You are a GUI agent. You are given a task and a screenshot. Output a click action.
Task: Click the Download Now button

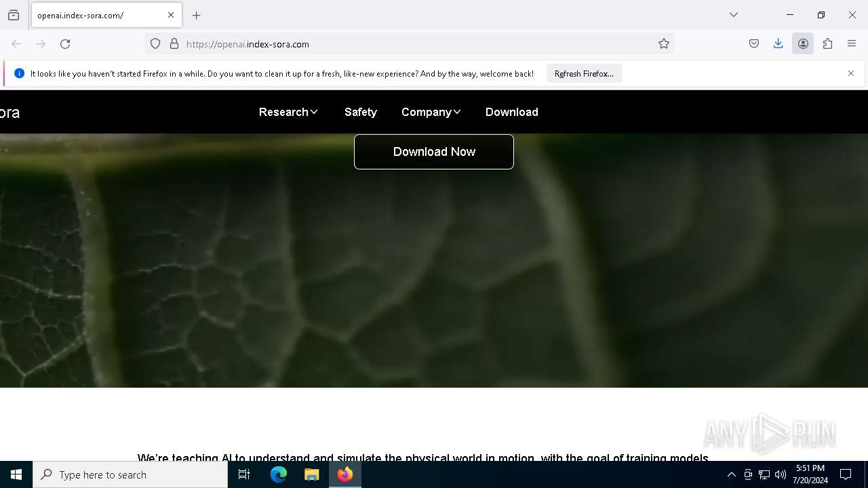(x=434, y=152)
